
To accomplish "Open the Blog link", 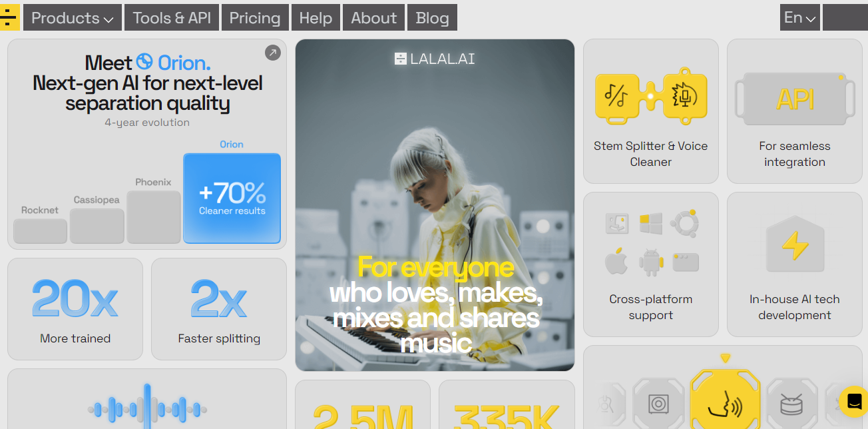I will tap(432, 18).
